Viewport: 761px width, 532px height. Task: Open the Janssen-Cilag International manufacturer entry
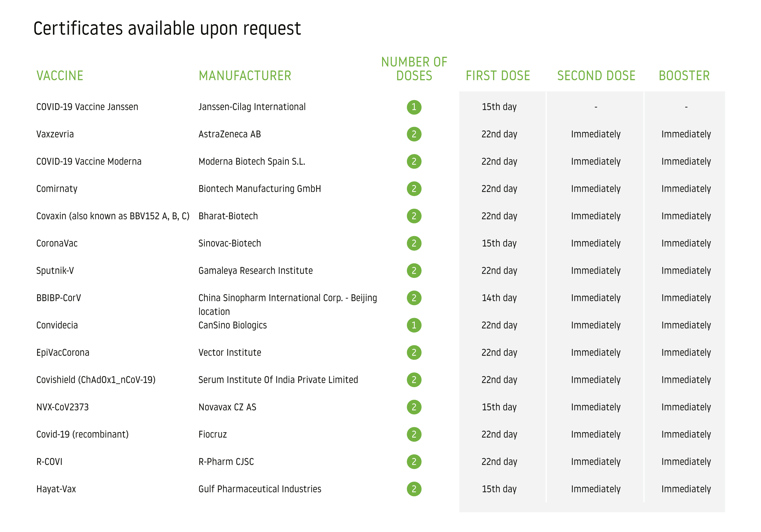pyautogui.click(x=252, y=107)
